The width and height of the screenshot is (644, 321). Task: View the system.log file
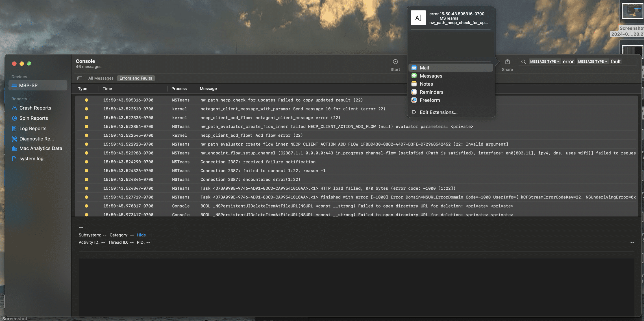point(31,158)
